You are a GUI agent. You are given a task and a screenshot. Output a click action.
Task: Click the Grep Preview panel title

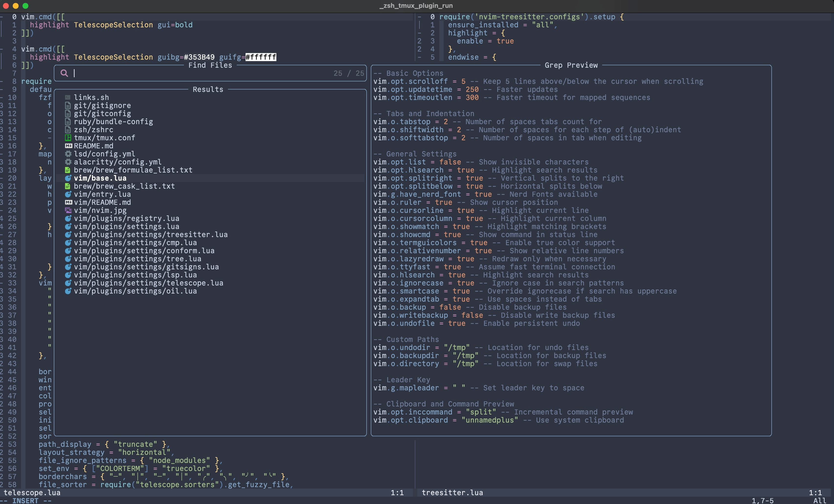point(571,65)
